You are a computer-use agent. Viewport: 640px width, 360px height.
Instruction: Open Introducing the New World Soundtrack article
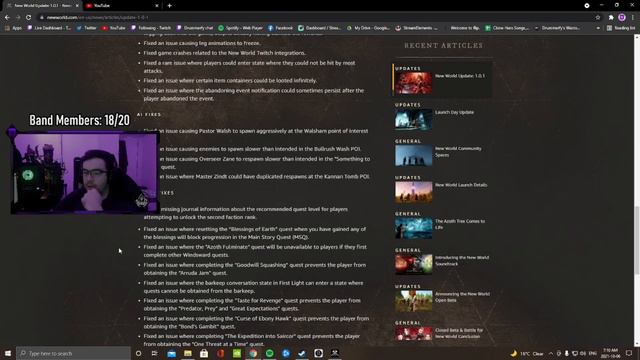462,260
